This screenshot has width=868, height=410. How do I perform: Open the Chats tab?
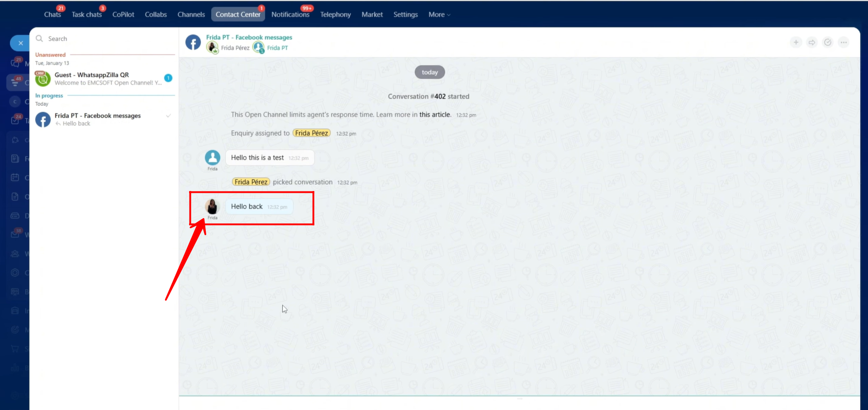[52, 14]
